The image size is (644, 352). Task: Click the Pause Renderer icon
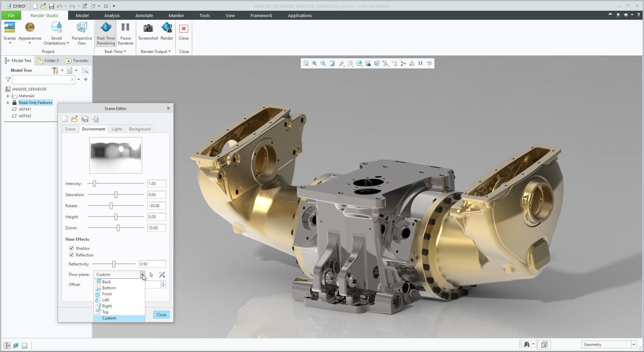tap(125, 28)
